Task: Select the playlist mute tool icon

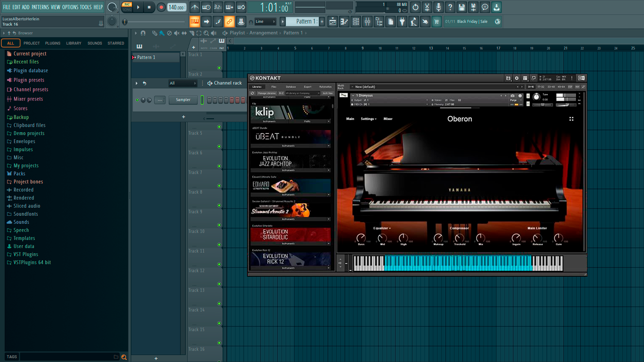Action: point(177,33)
